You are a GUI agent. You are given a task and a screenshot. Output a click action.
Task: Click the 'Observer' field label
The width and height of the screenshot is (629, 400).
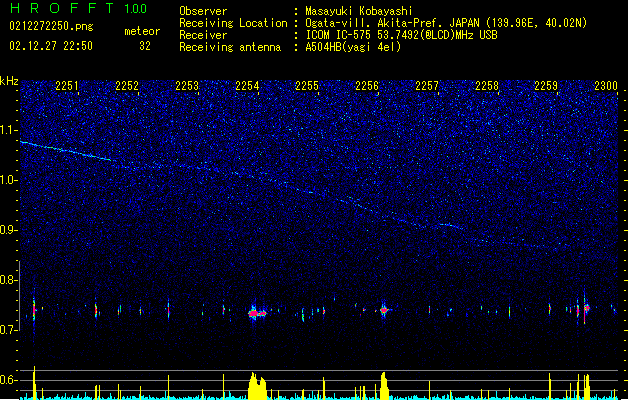click(x=203, y=11)
